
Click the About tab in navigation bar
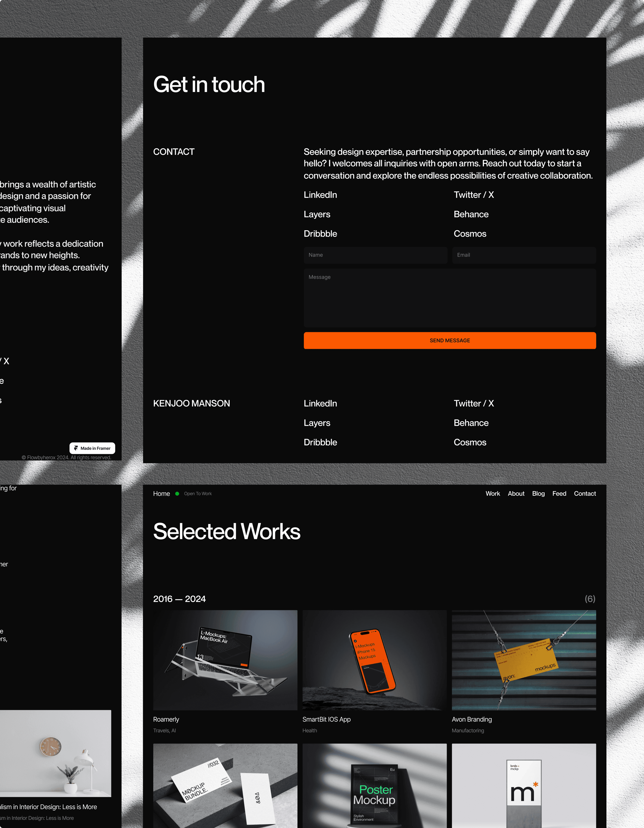pos(516,493)
